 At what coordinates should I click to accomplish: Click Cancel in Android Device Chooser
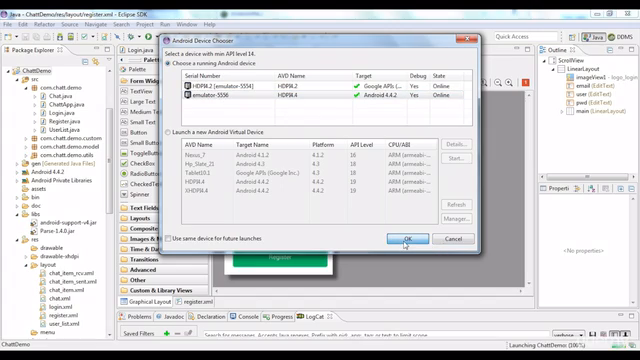click(453, 239)
